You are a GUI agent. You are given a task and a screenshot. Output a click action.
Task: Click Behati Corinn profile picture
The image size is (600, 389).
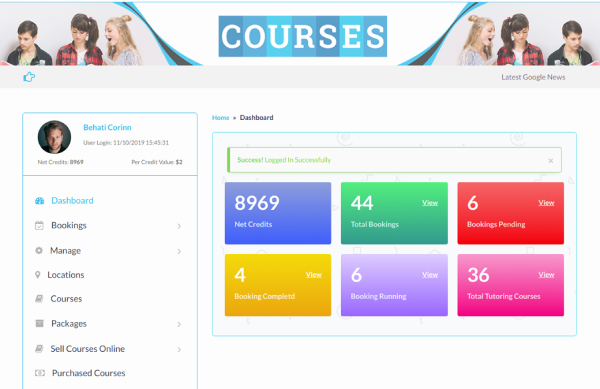(x=54, y=137)
